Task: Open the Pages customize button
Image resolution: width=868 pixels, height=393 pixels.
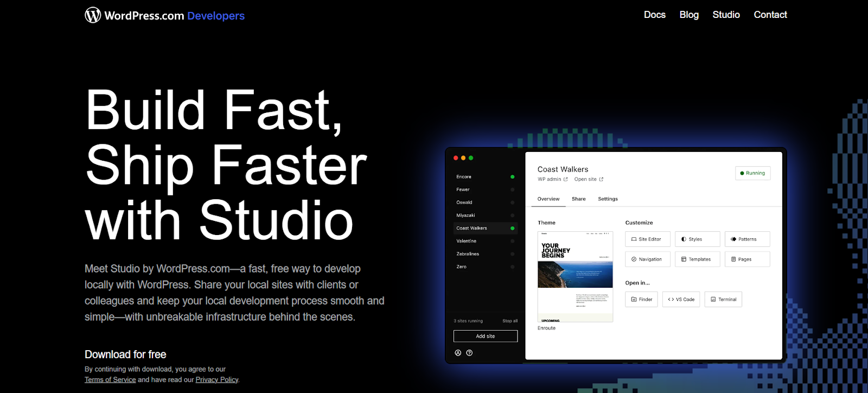Action: pyautogui.click(x=748, y=259)
